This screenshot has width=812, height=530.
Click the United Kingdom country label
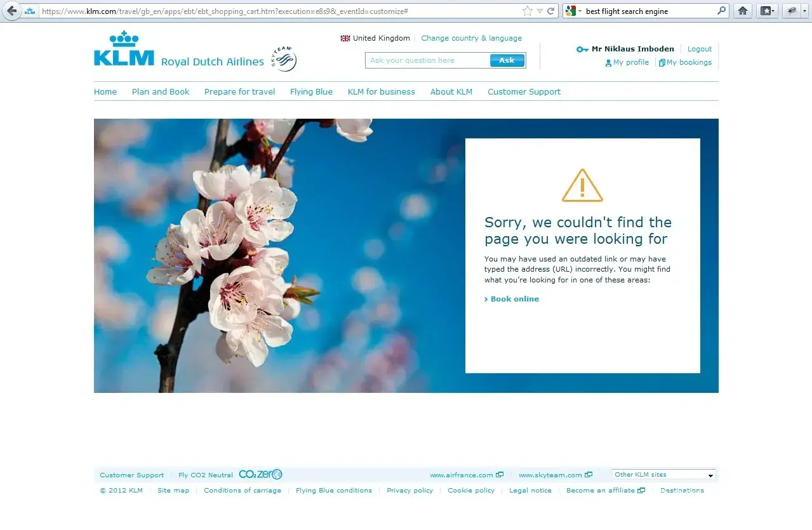tap(382, 38)
